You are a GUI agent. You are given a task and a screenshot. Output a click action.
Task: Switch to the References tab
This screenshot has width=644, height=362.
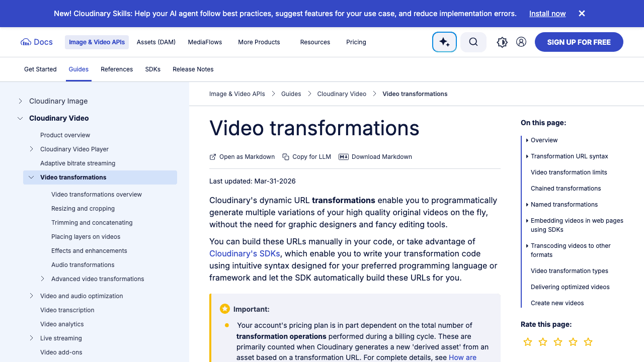pos(117,69)
